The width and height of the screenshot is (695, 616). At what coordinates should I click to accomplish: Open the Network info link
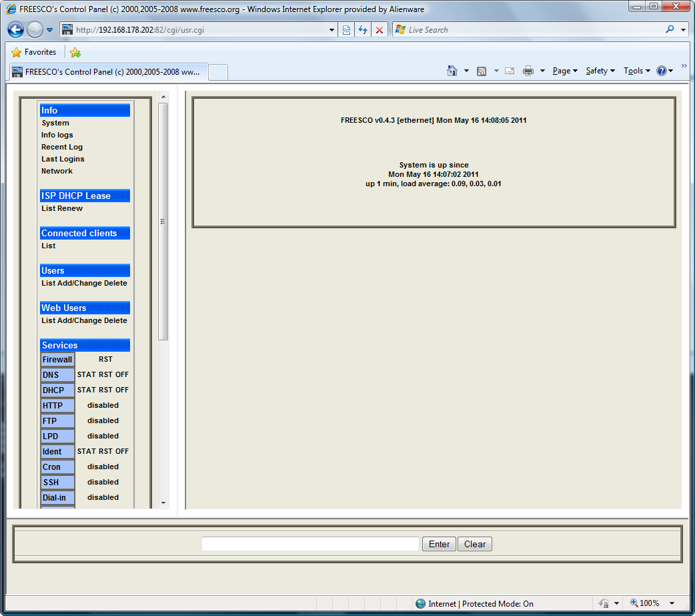(x=57, y=171)
